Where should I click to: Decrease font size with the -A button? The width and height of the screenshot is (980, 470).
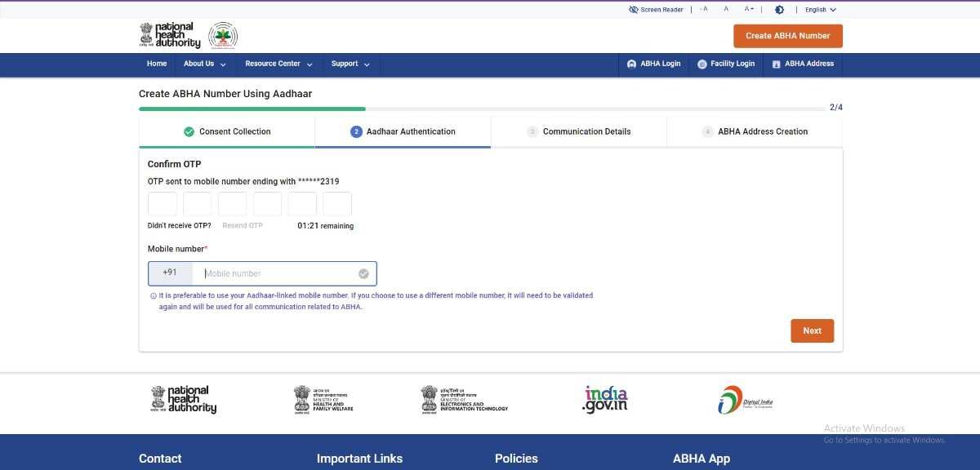click(704, 9)
